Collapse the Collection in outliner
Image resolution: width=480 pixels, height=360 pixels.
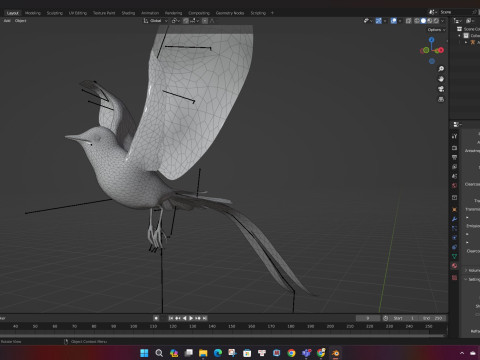point(459,36)
